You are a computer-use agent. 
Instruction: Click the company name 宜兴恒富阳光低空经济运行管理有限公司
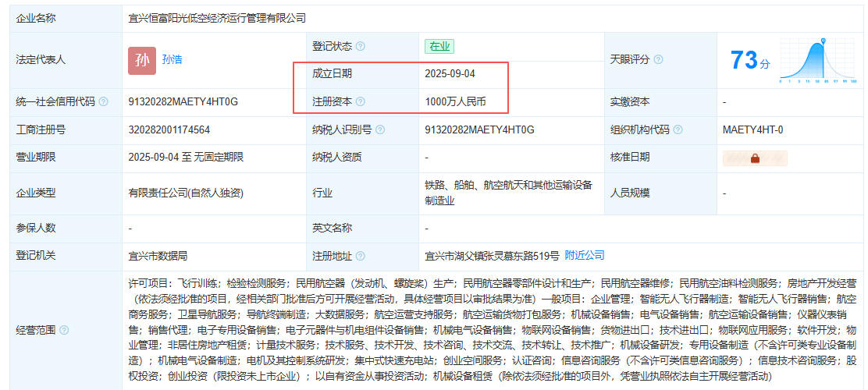pos(217,18)
